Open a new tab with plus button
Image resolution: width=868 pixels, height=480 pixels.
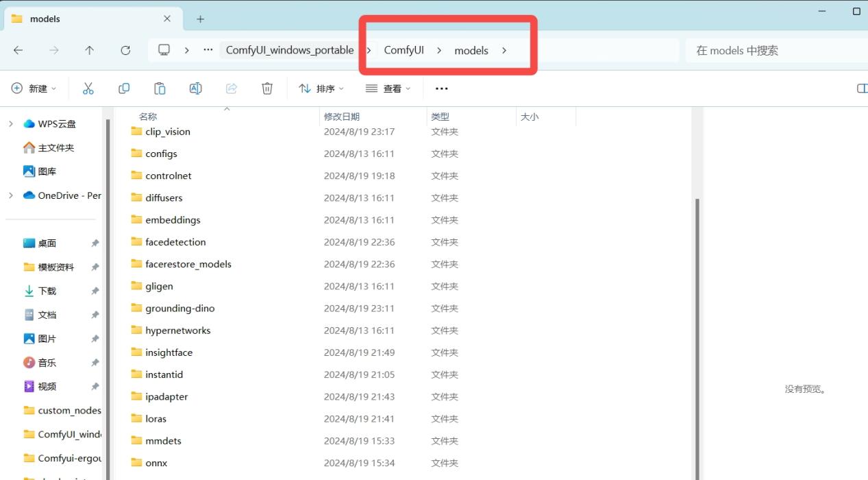(x=200, y=19)
